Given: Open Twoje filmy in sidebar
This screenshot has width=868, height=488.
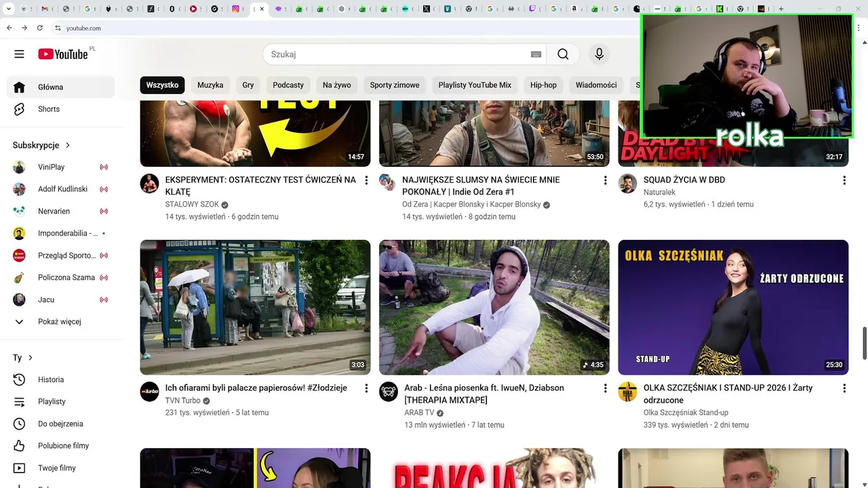Looking at the screenshot, I should pos(61,468).
